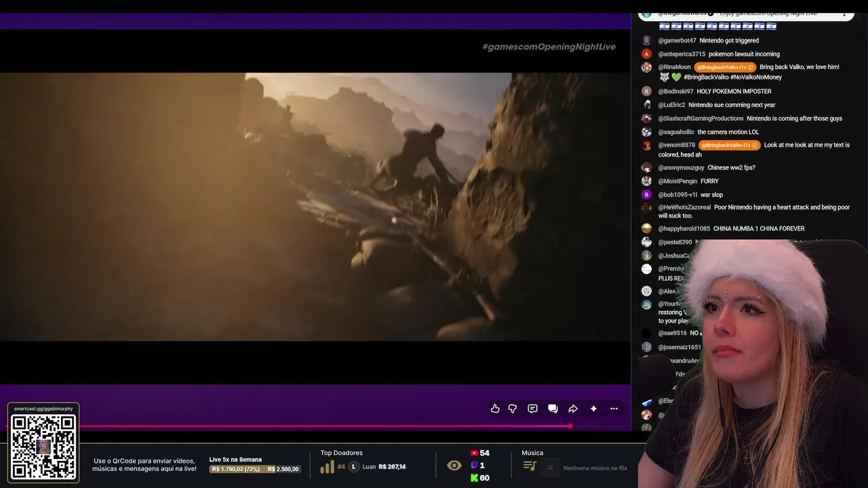Screen dimensions: 868x488
Task: Click the thumbs-down dislike icon
Action: 513,409
